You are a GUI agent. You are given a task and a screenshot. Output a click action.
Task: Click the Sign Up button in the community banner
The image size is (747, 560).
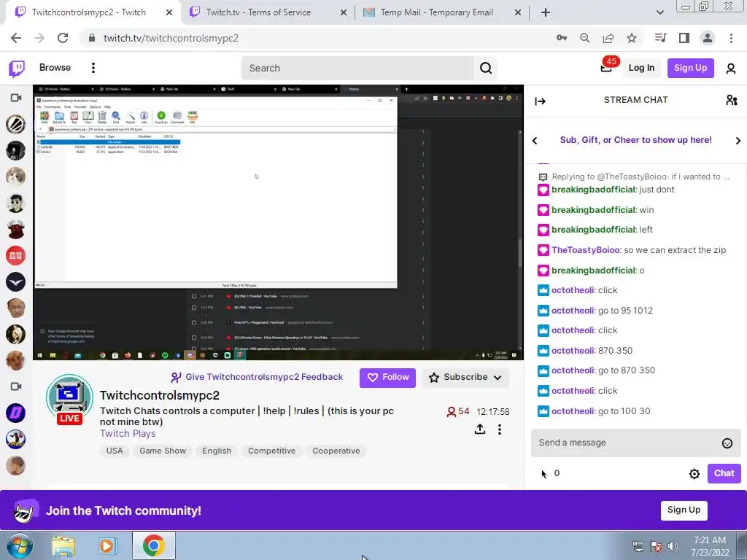(x=684, y=510)
